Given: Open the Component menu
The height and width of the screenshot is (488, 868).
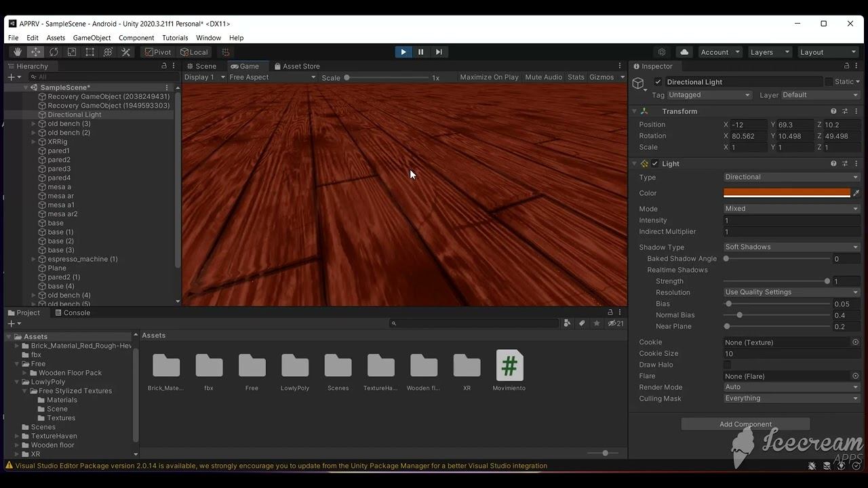Looking at the screenshot, I should (x=136, y=38).
